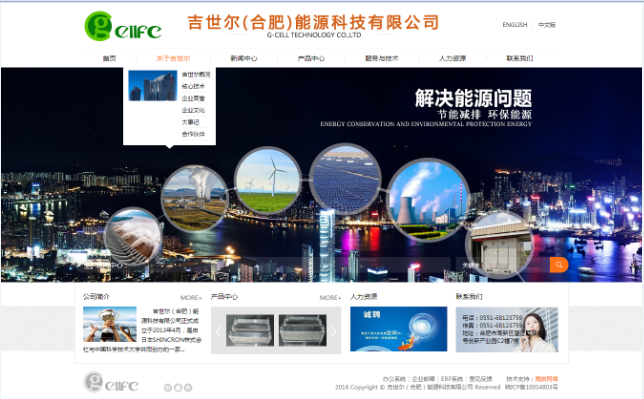The width and height of the screenshot is (644, 399).
Task: Show previous product with left carousel arrow
Action: pos(218,331)
